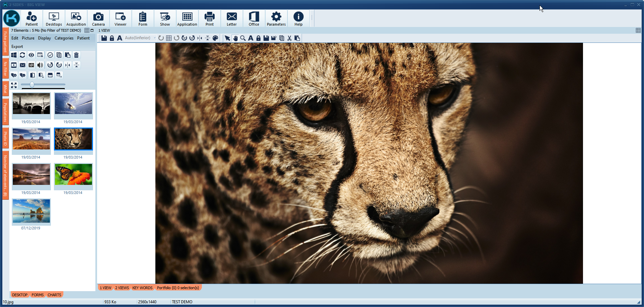Delete selected image with trash icon
This screenshot has width=644, height=307.
point(76,55)
